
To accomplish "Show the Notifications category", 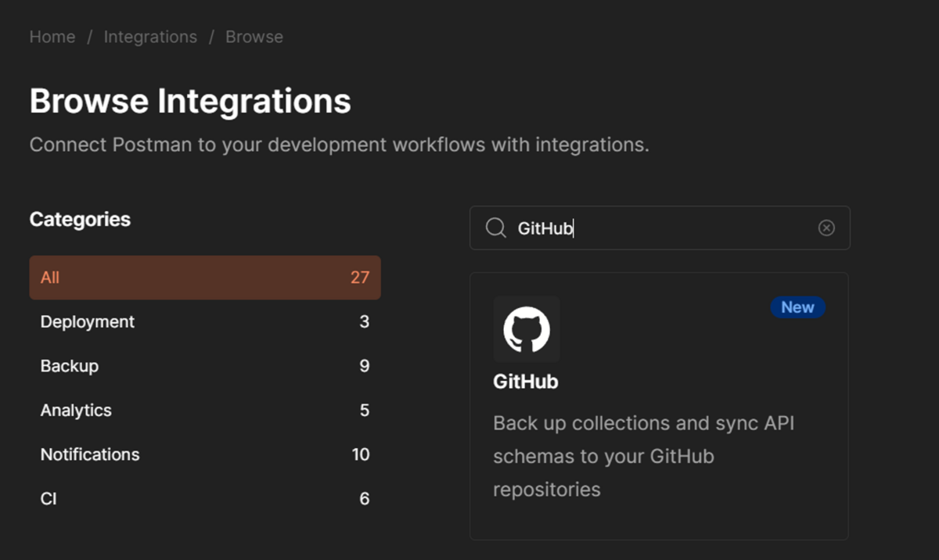I will 205,454.
